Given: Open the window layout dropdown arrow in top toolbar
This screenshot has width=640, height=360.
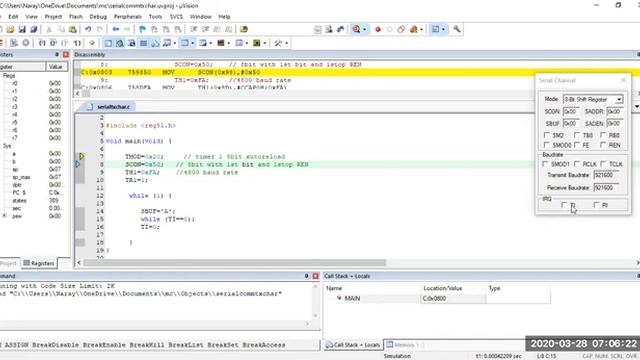Looking at the screenshot, I should point(444,29).
